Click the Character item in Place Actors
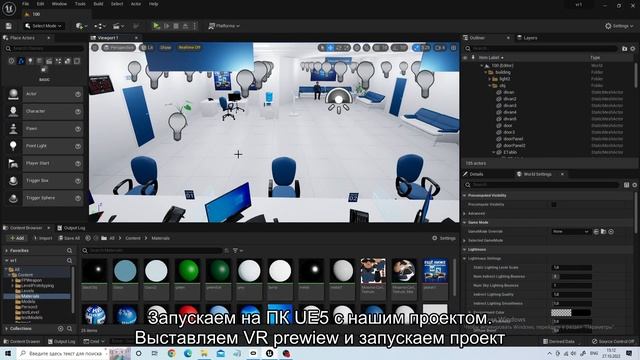640x360 pixels. point(44,111)
